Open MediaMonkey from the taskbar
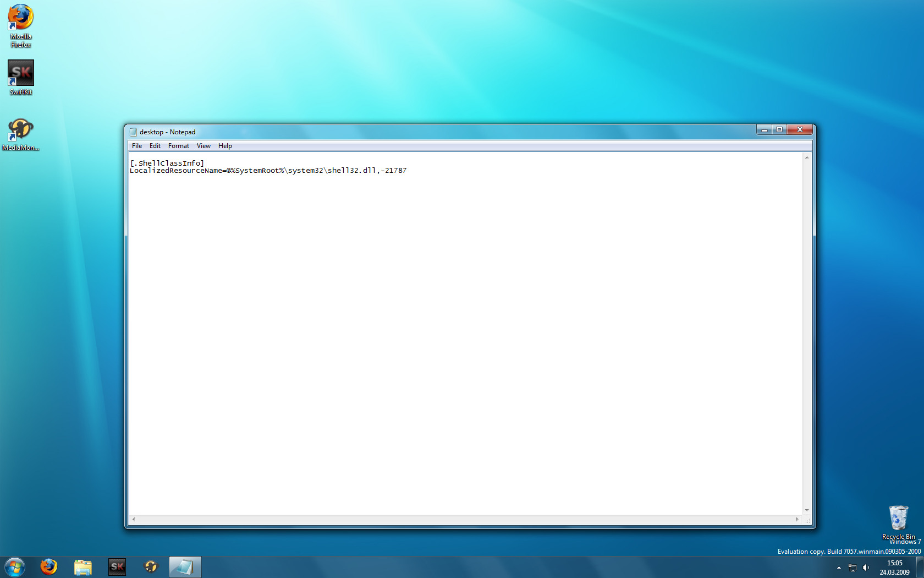The width and height of the screenshot is (924, 578). 151,567
